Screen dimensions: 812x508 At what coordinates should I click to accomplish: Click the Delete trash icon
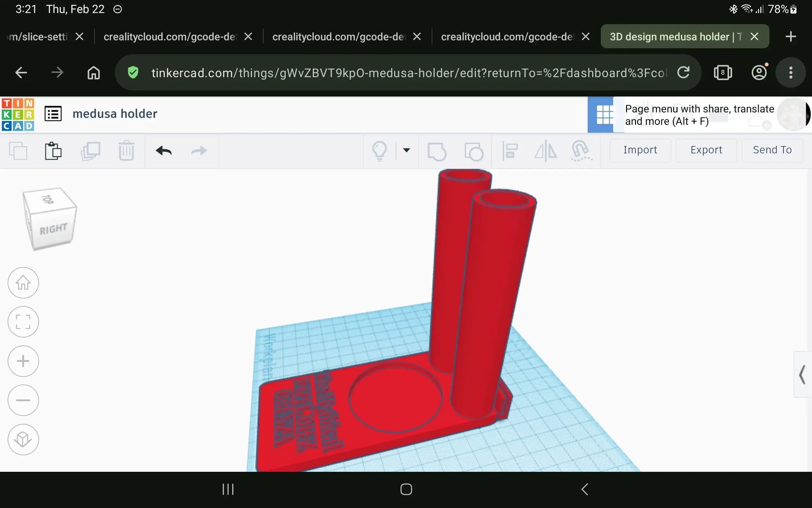pos(127,151)
